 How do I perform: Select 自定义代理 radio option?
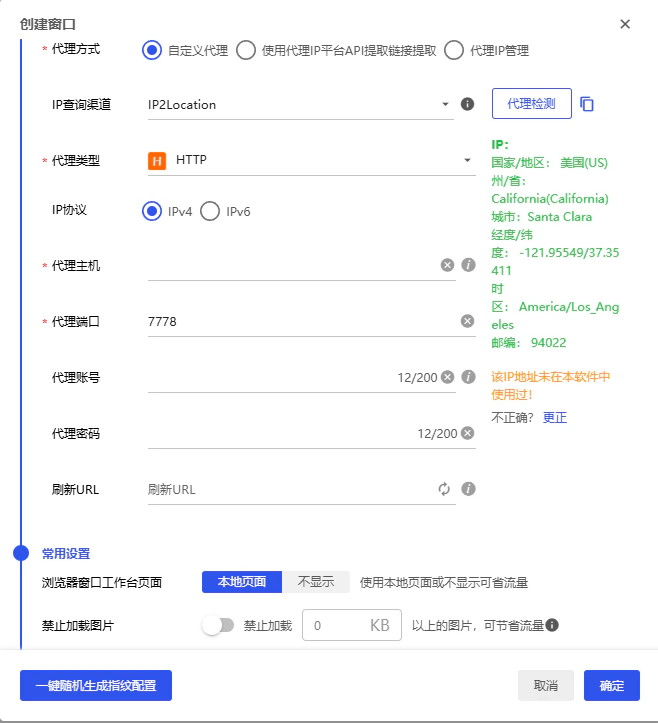pos(152,50)
